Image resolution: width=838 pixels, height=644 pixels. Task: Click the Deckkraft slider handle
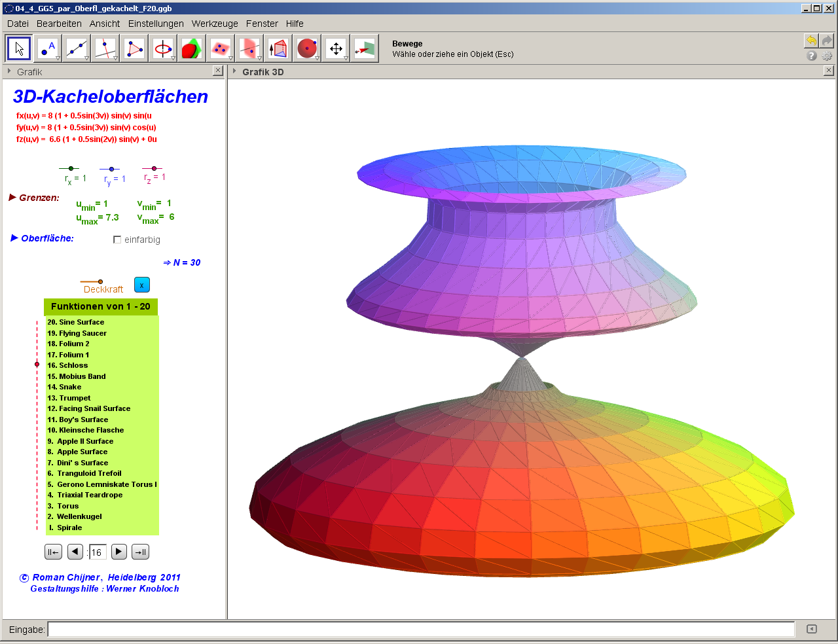point(100,282)
